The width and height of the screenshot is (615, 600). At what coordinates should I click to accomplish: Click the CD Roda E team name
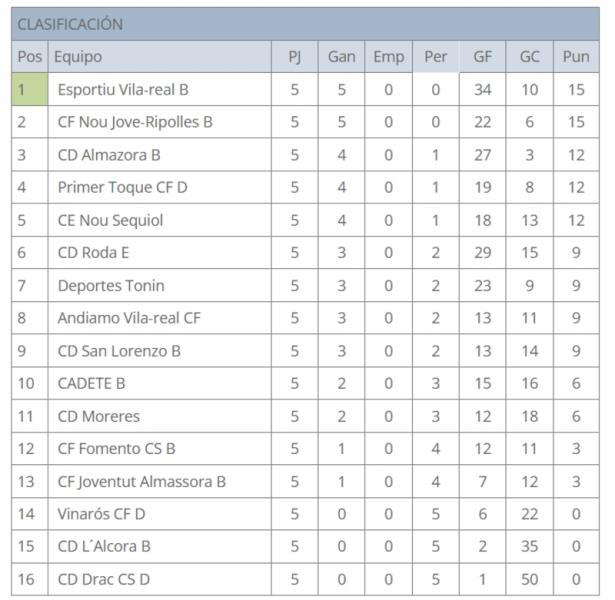point(93,253)
